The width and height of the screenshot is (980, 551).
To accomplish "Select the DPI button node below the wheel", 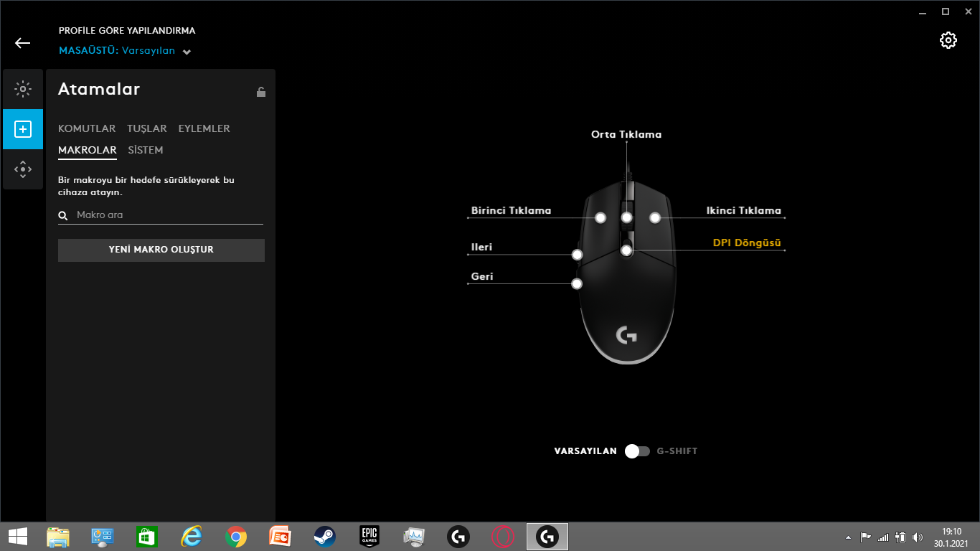I will pyautogui.click(x=627, y=250).
